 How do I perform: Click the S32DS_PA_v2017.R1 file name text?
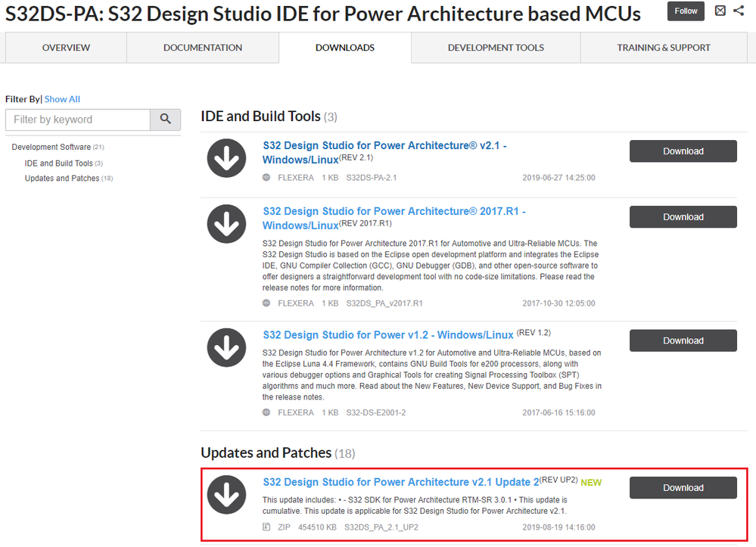[x=384, y=303]
